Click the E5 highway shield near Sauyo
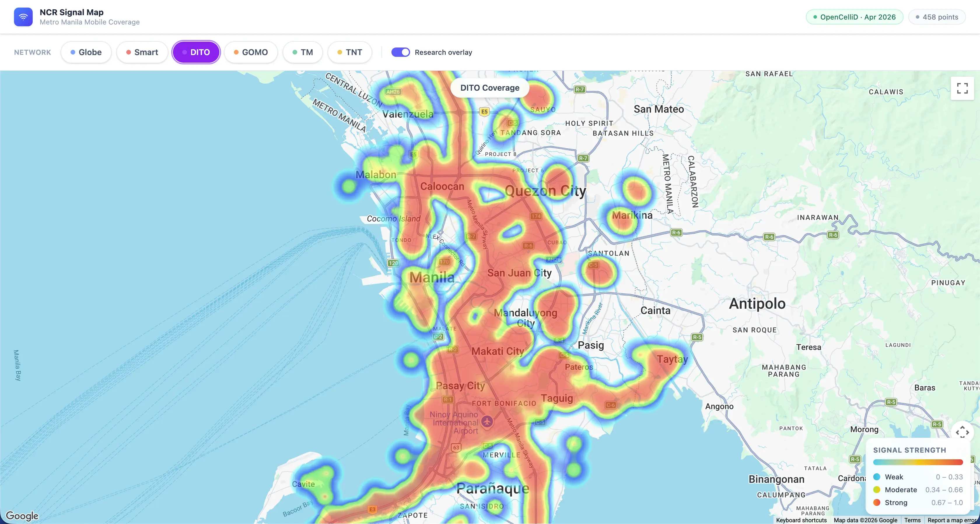 (484, 111)
